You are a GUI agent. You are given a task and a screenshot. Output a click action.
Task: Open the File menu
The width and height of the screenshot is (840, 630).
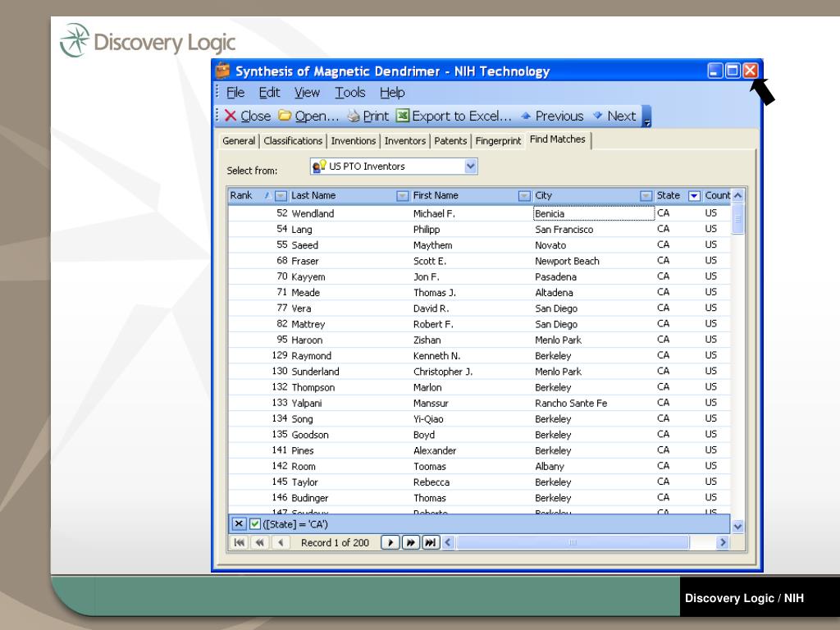point(235,92)
